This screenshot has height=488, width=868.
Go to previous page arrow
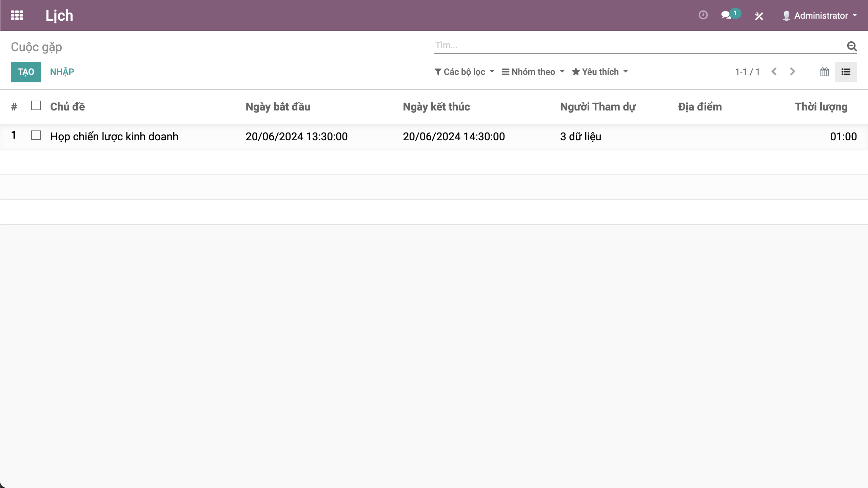(x=774, y=72)
